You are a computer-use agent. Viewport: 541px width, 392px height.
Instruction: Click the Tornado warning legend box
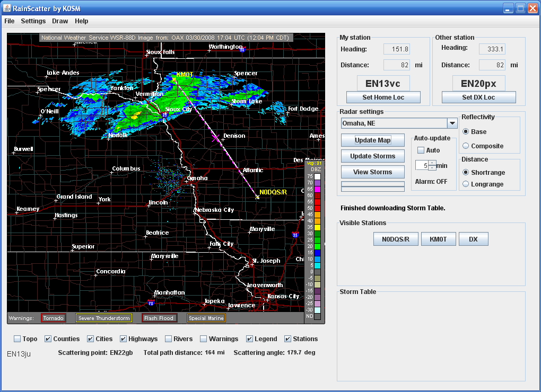(x=54, y=318)
